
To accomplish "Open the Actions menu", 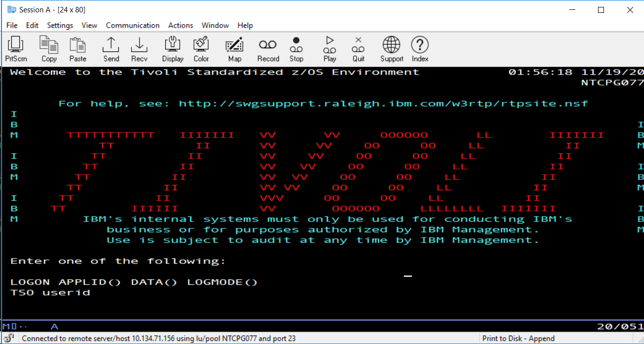I will 181,25.
